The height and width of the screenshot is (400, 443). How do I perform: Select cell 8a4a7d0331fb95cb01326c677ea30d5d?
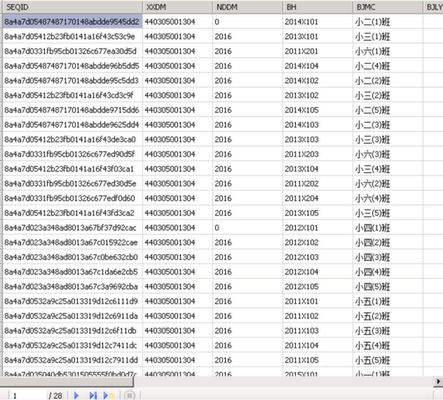tap(73, 51)
